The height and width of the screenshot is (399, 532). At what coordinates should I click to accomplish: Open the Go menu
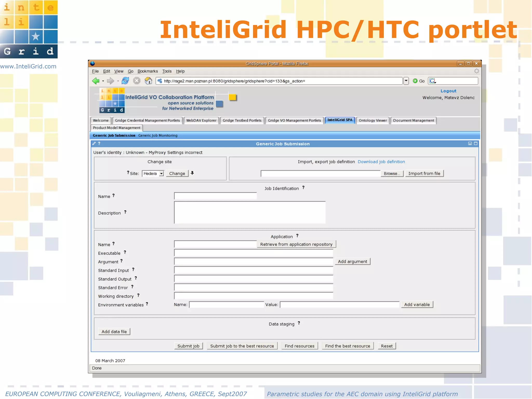[130, 71]
